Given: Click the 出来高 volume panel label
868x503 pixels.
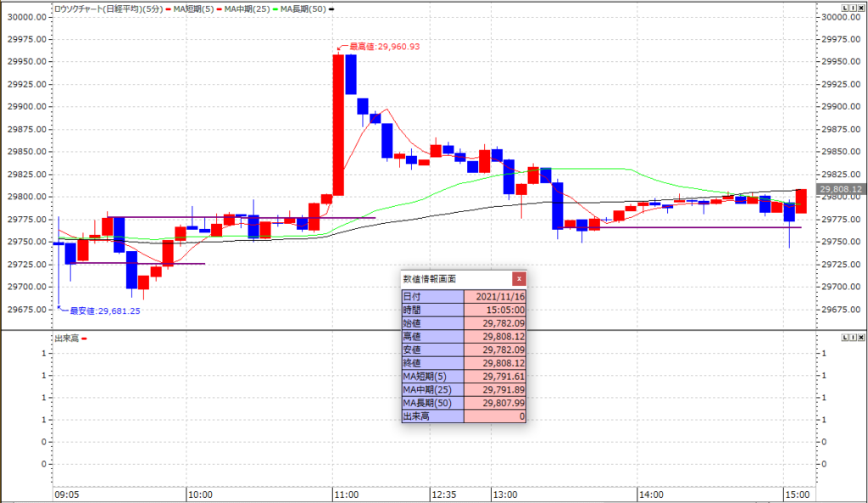Looking at the screenshot, I should 66,338.
